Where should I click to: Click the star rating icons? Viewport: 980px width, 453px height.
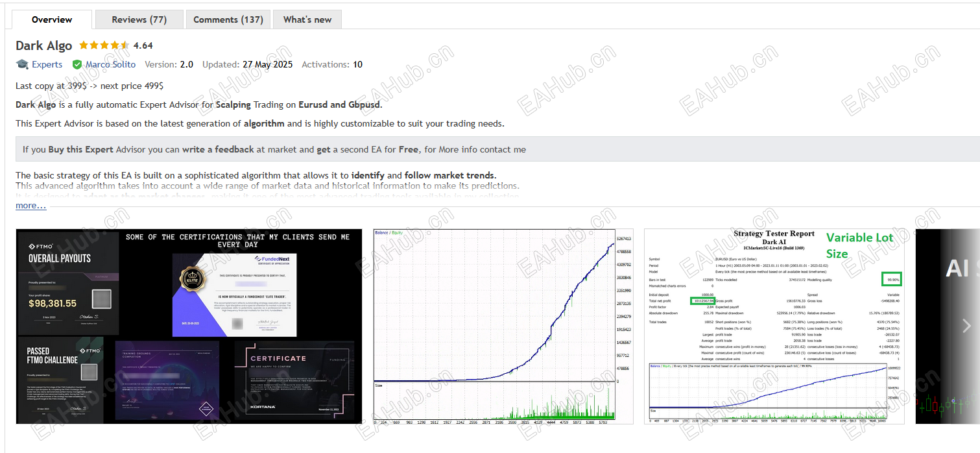[x=104, y=45]
